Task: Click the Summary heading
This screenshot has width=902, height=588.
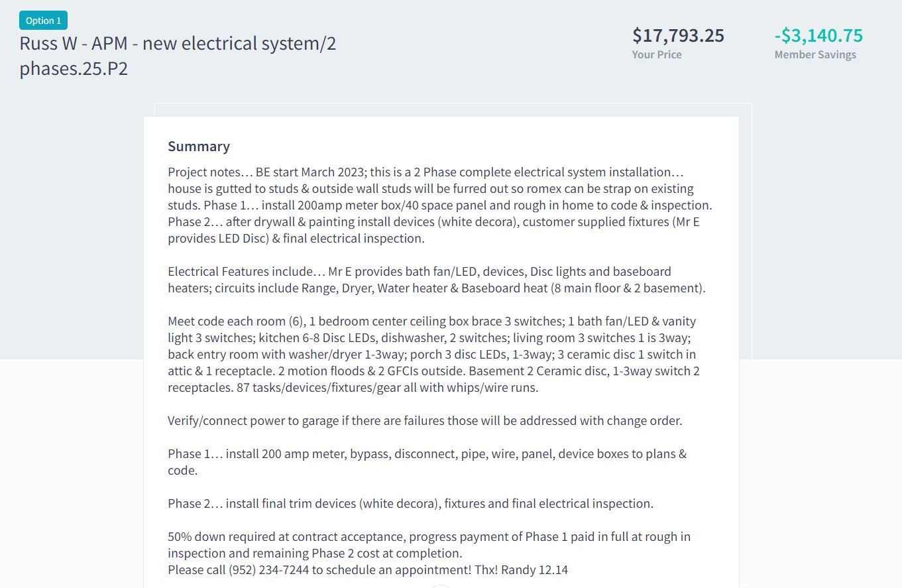Action: [199, 147]
